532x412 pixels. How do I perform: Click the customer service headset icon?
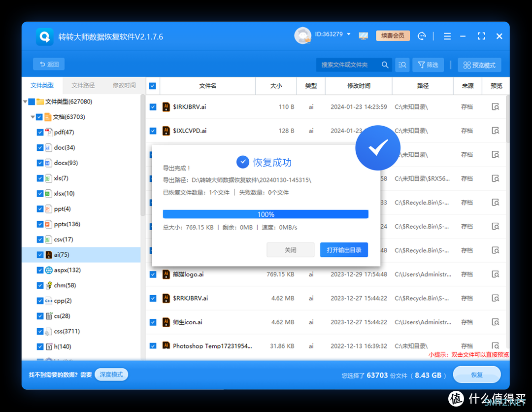[422, 36]
